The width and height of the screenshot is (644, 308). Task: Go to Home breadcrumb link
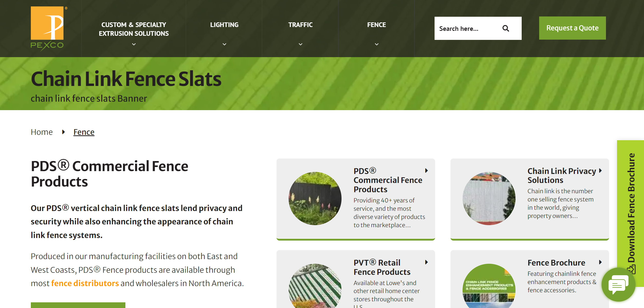pyautogui.click(x=42, y=132)
